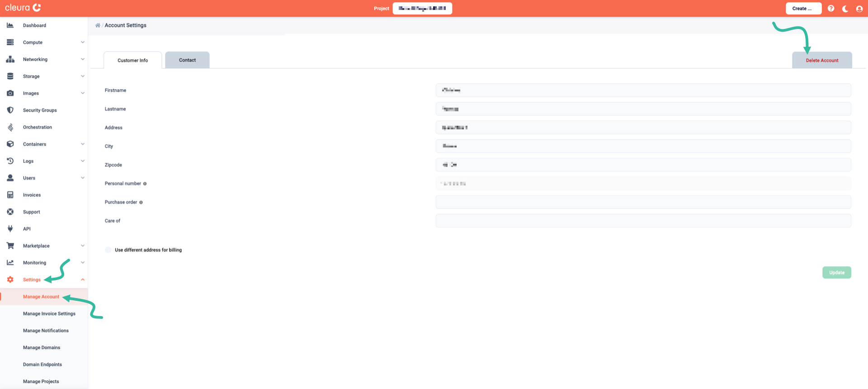
Task: Click the Zipcode input field
Action: click(x=643, y=165)
